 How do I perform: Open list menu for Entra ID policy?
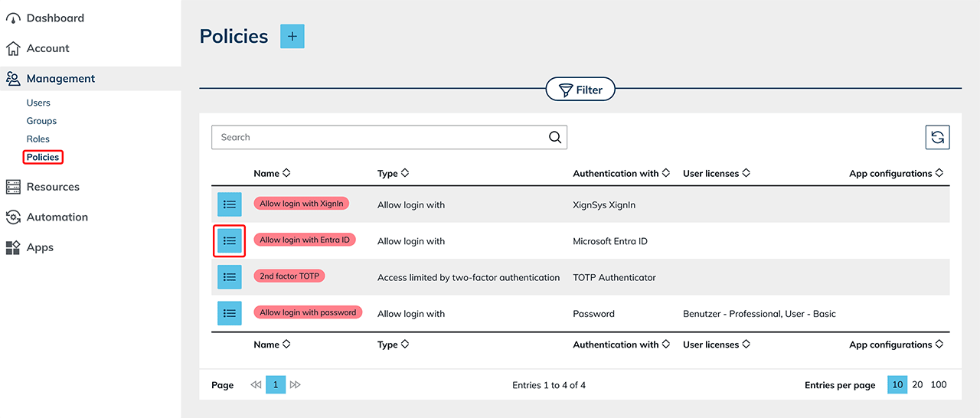point(230,241)
